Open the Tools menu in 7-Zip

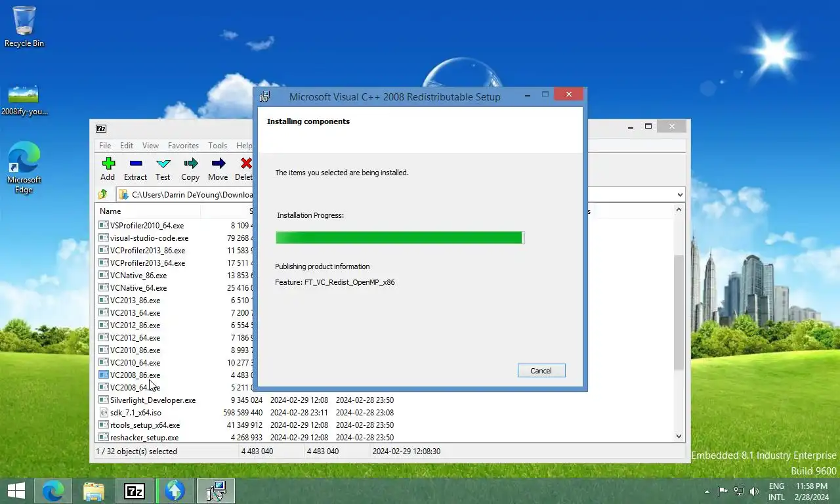coord(217,146)
